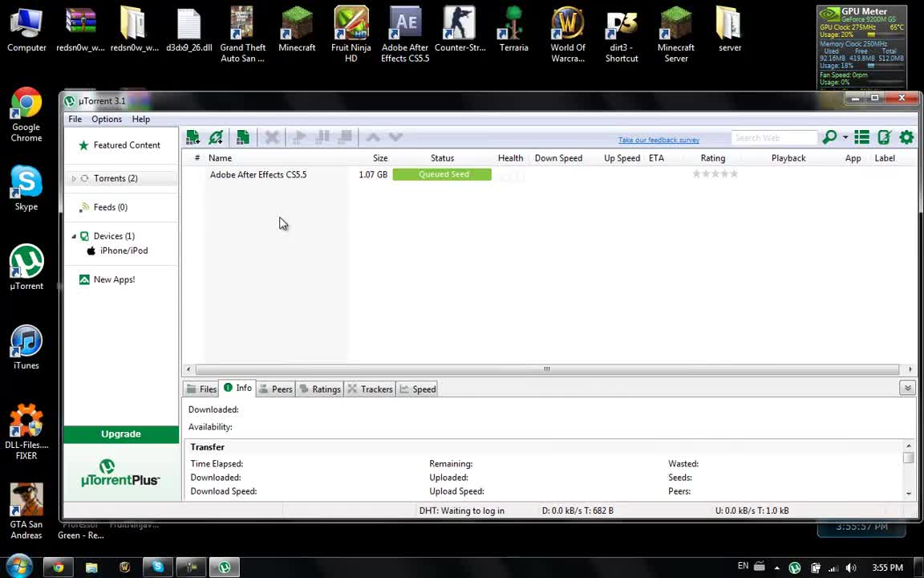This screenshot has height=578, width=924.
Task: Open the Windows Start button
Action: [x=19, y=567]
